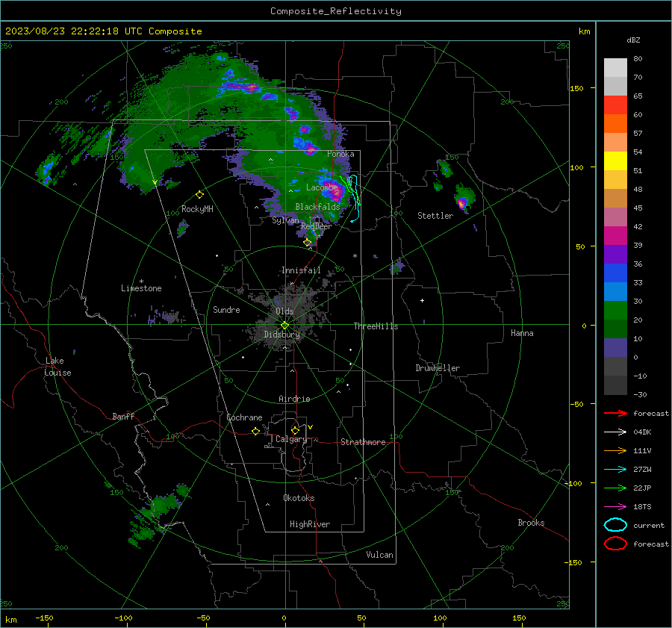This screenshot has height=628, width=672.
Task: Click the yellow diamond marker near Cochrane
Action: (x=256, y=431)
